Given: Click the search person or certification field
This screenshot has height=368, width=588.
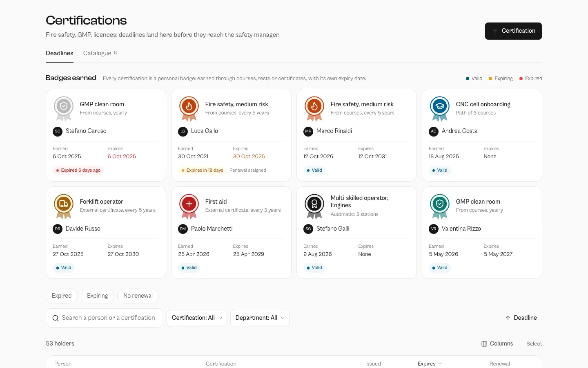Looking at the screenshot, I should tap(105, 318).
